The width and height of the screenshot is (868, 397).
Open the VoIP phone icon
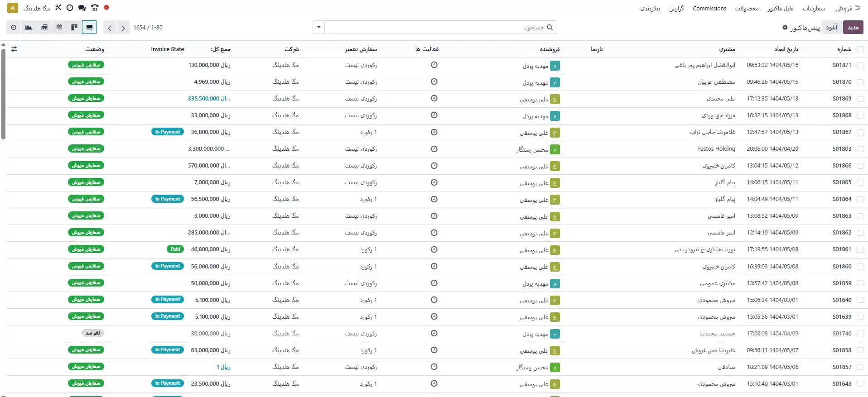(94, 8)
